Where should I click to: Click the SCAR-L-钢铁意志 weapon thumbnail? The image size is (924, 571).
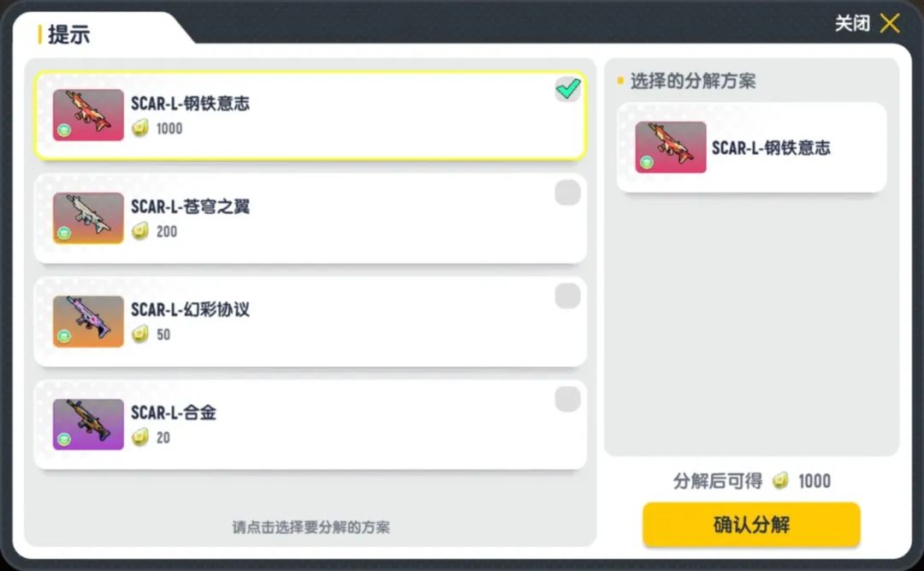tap(86, 114)
